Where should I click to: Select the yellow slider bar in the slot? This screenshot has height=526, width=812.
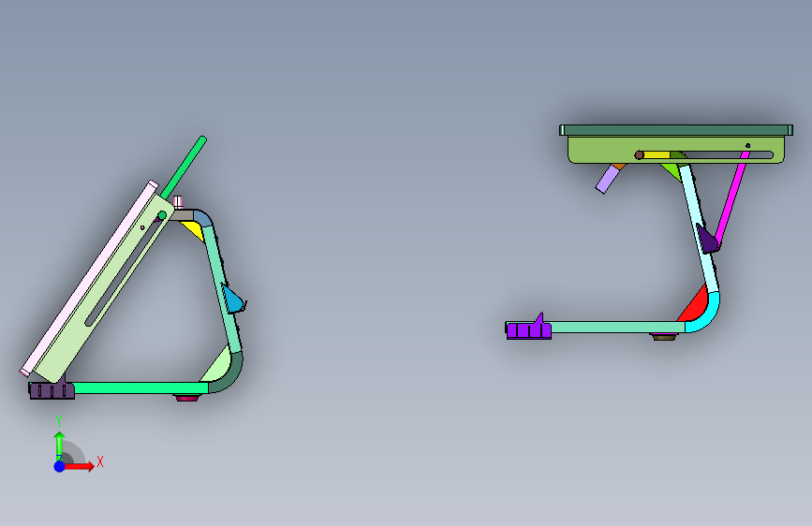pos(657,154)
